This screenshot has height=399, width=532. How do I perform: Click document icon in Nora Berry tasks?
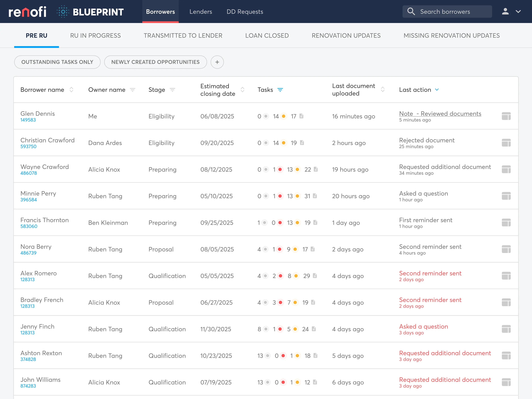coord(313,249)
